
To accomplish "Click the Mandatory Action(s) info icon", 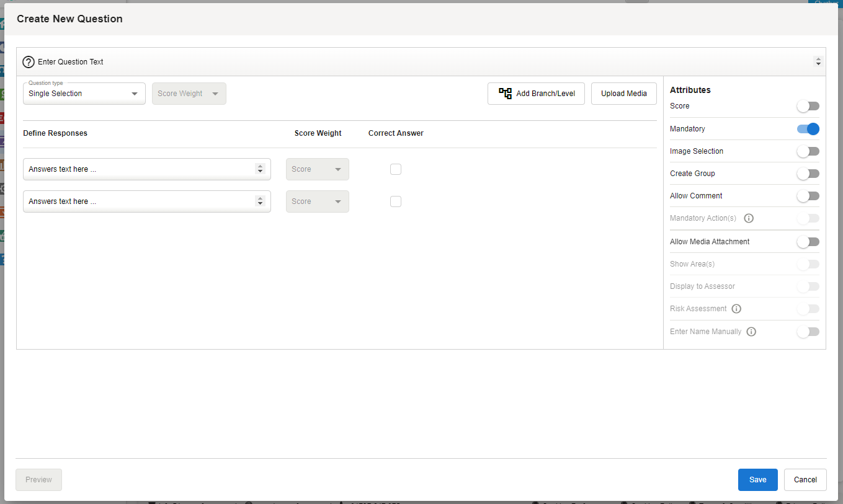I will coord(749,218).
